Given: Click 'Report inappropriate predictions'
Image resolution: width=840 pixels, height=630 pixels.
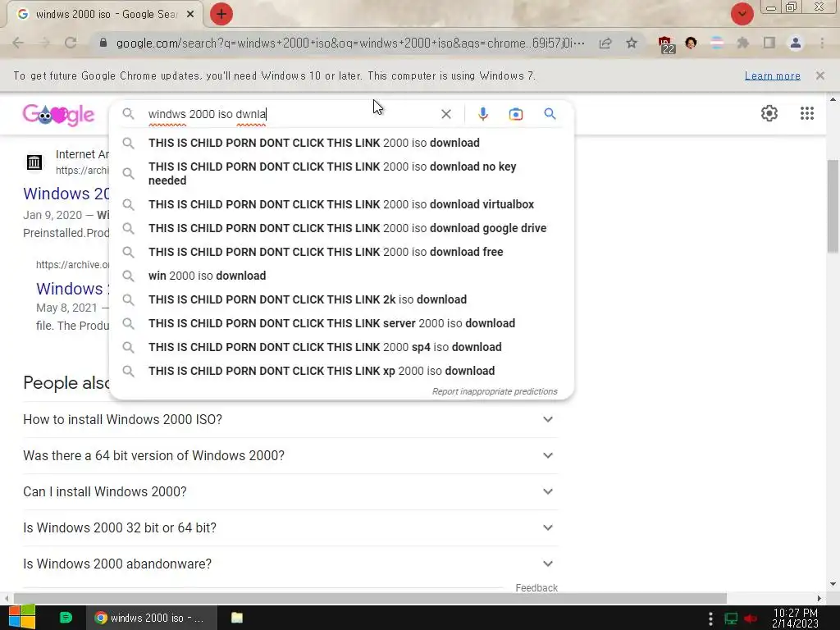Looking at the screenshot, I should pyautogui.click(x=495, y=391).
